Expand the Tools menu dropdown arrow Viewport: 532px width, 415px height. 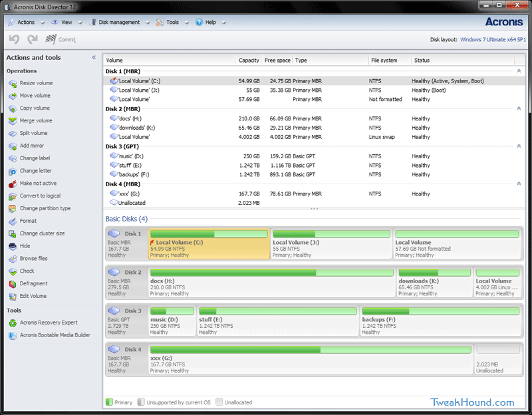click(x=187, y=23)
